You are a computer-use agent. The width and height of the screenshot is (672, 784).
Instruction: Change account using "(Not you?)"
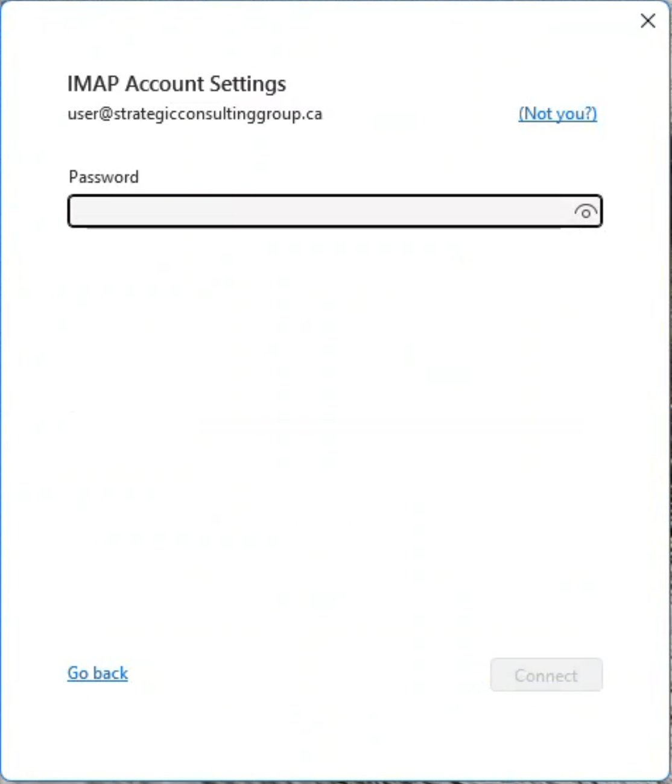point(557,113)
